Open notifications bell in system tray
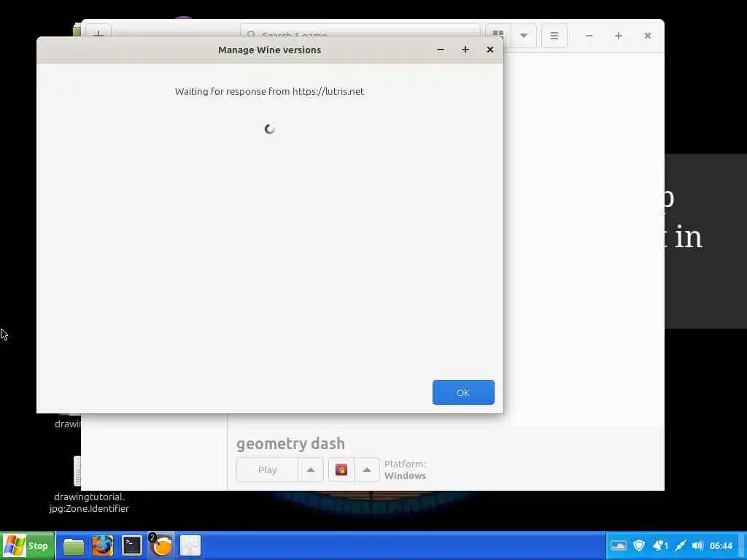Viewport: 747px width, 560px height. pyautogui.click(x=659, y=545)
